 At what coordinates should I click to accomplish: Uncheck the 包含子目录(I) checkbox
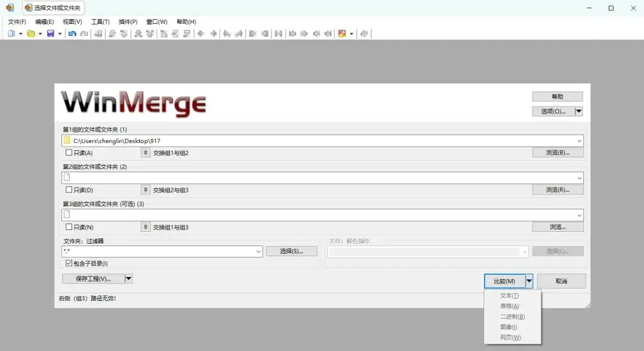[x=69, y=263]
